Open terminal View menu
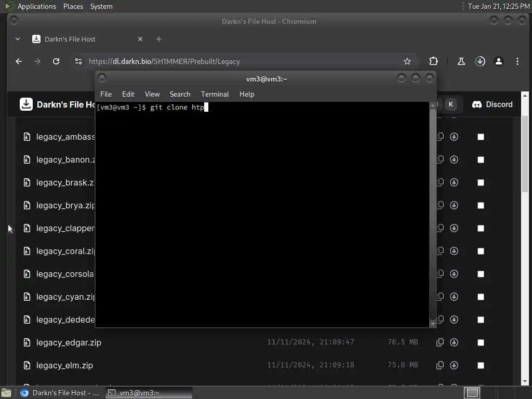This screenshot has width=532, height=399. tap(152, 95)
